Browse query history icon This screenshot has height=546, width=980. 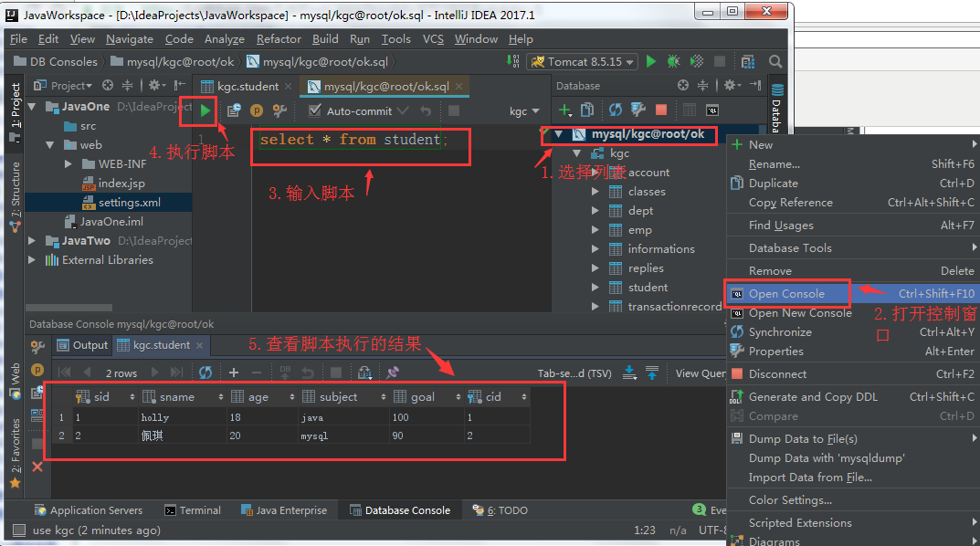pos(235,111)
